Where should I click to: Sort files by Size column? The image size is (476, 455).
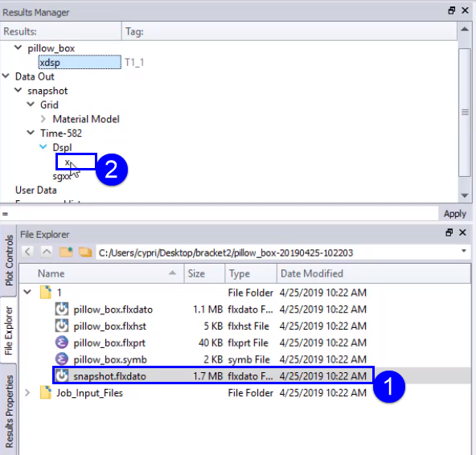point(204,273)
